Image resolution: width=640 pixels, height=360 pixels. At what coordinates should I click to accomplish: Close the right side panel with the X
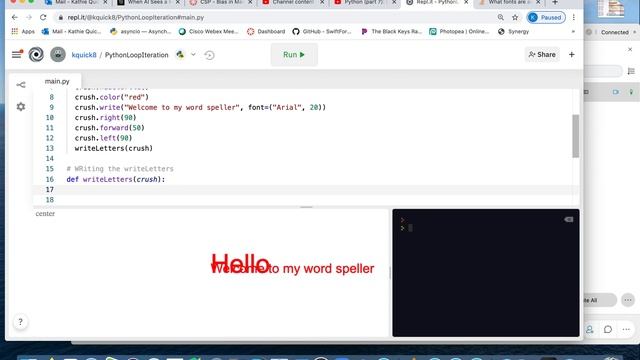point(630,49)
